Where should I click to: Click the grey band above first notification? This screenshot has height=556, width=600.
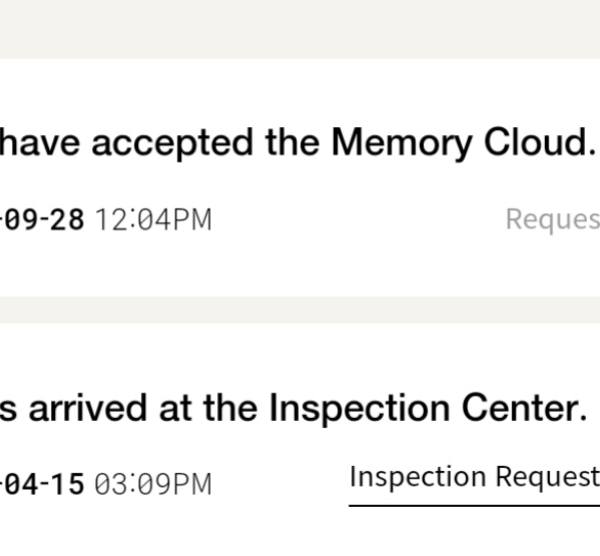300,28
